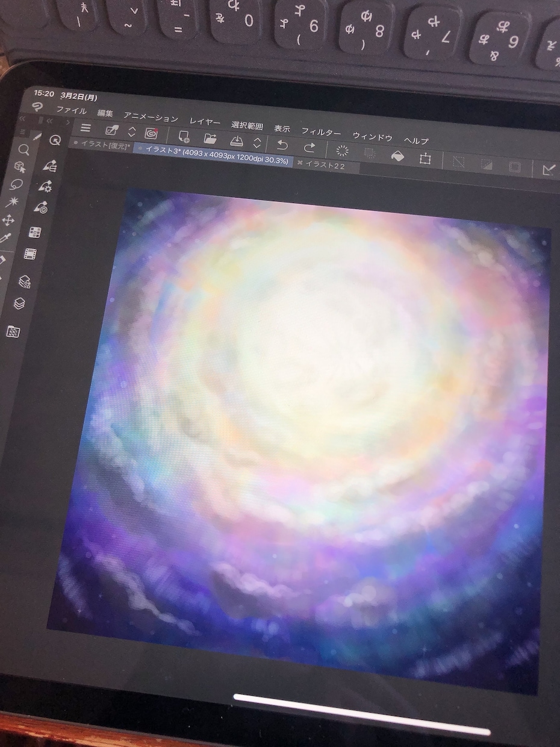The image size is (560, 747).
Task: Open the Timeline filmstrip palette icon
Action: pos(31,254)
